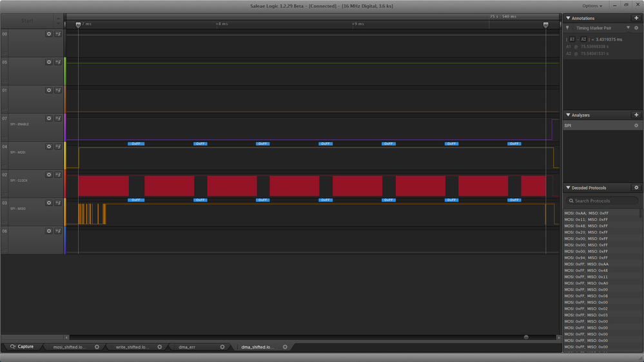
Task: Open settings gear for write_shifted tab
Action: click(160, 347)
